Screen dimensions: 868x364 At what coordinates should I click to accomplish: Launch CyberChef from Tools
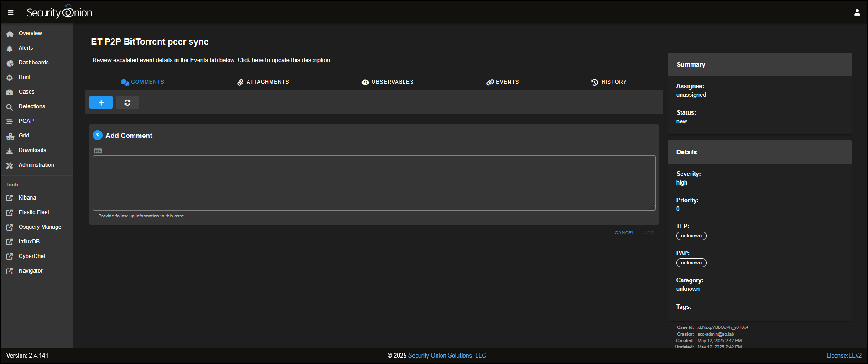[32, 256]
